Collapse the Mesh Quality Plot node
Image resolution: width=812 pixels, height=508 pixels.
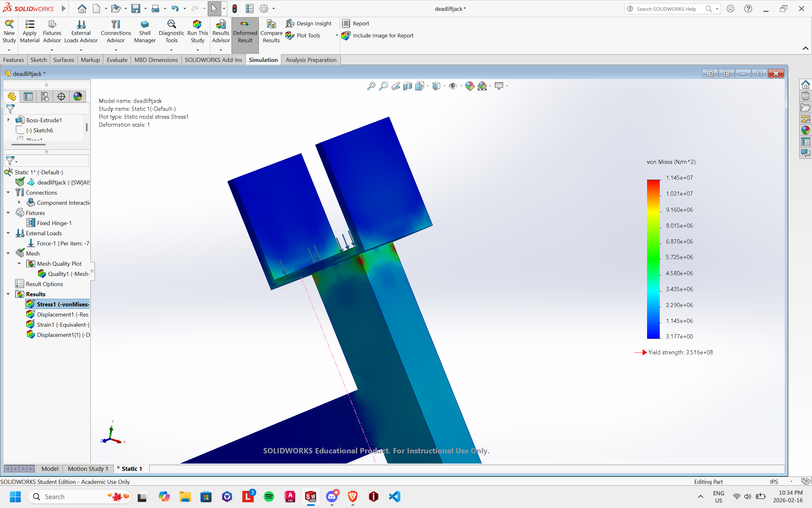click(19, 264)
